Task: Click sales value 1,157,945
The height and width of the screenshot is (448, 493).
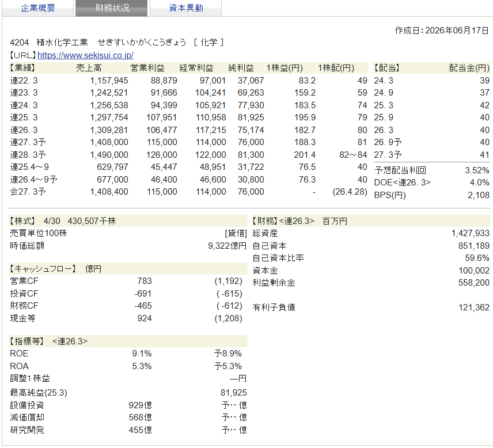Action: 109,81
